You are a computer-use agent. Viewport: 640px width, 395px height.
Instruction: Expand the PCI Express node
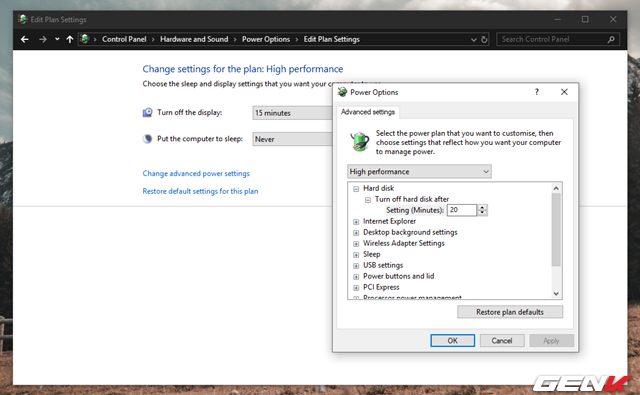(x=356, y=288)
